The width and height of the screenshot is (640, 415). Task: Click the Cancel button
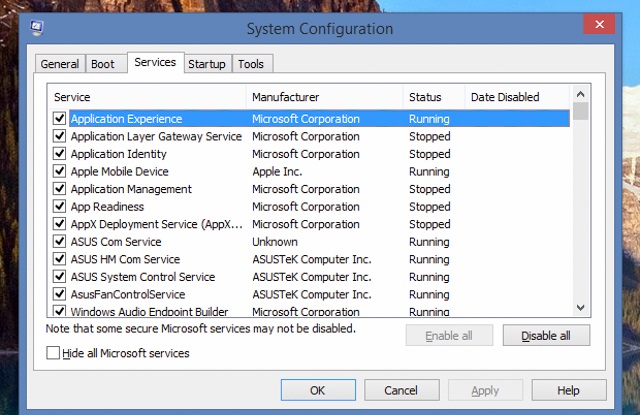(x=400, y=390)
